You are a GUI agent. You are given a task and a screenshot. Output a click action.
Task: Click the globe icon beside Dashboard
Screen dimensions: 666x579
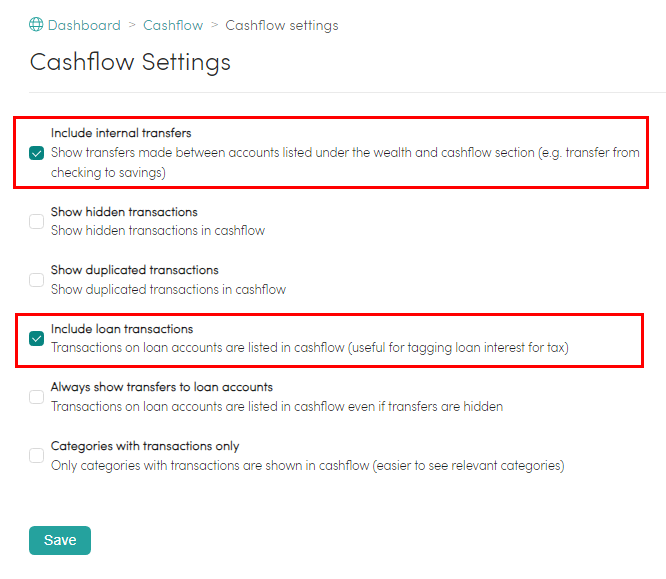pos(36,25)
